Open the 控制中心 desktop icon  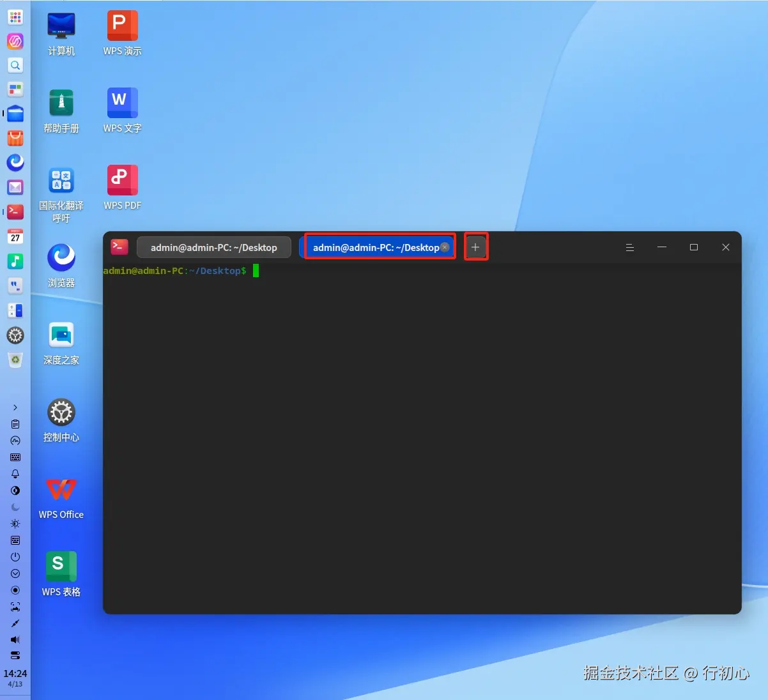pyautogui.click(x=61, y=420)
